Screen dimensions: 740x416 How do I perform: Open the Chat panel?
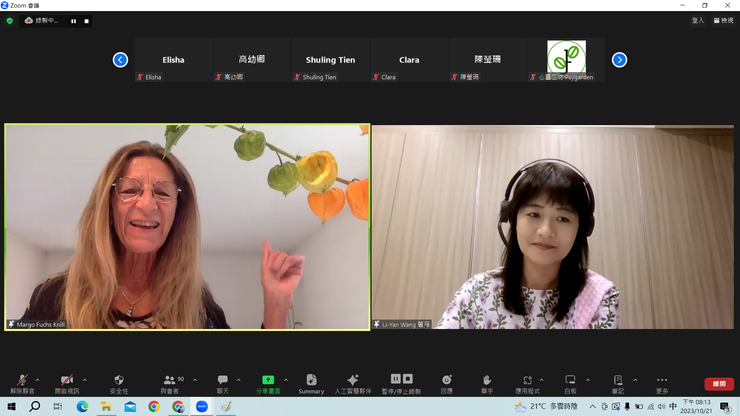(x=222, y=382)
